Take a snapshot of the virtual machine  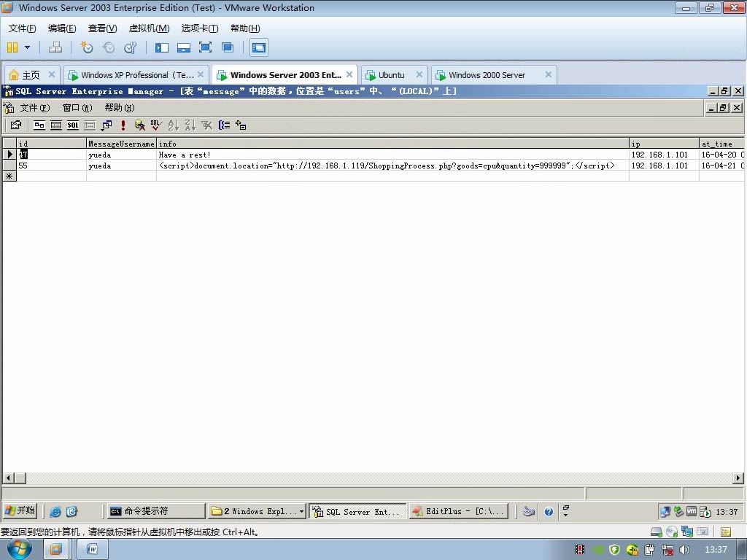(x=86, y=47)
